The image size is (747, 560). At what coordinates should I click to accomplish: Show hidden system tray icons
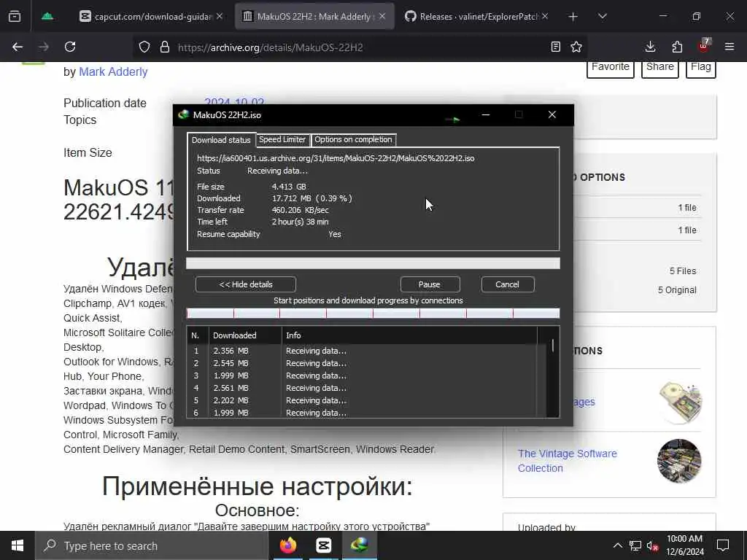point(617,545)
